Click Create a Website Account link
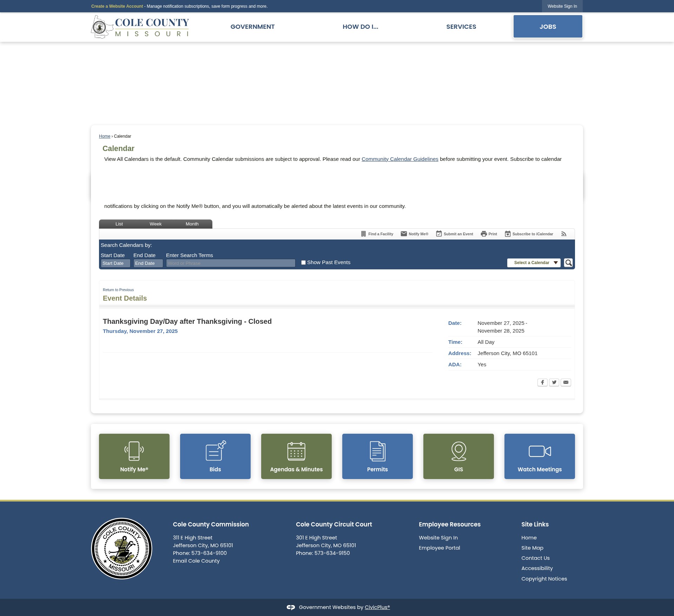Screen dimensions: 674x616 (117, 6)
